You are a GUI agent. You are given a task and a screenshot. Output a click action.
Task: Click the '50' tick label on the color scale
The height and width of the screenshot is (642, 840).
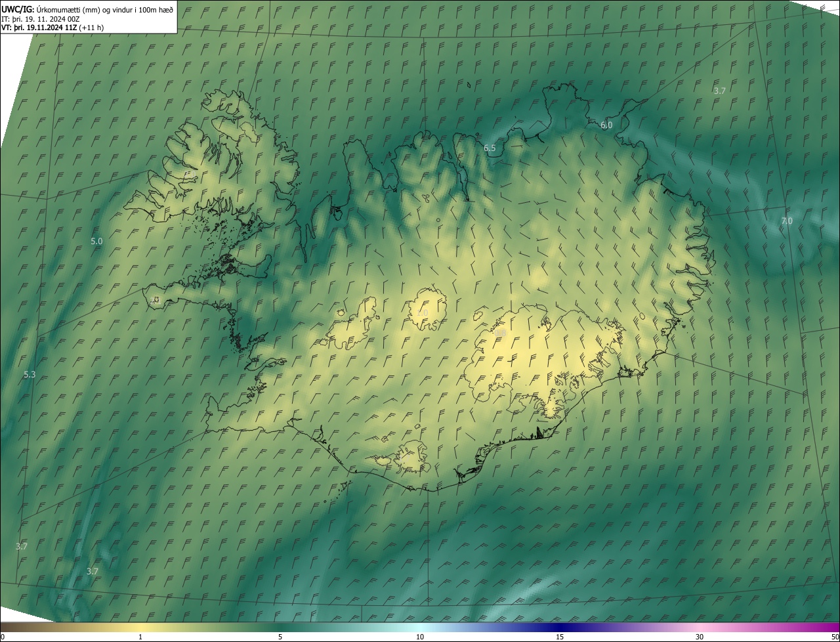coord(835,637)
